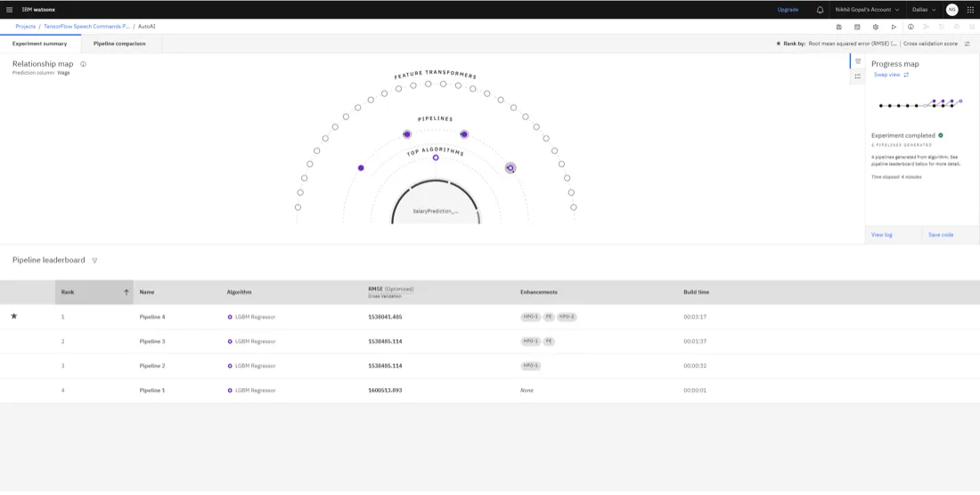
Task: Click the swap arrows icon next to Swap view
Action: pos(906,74)
